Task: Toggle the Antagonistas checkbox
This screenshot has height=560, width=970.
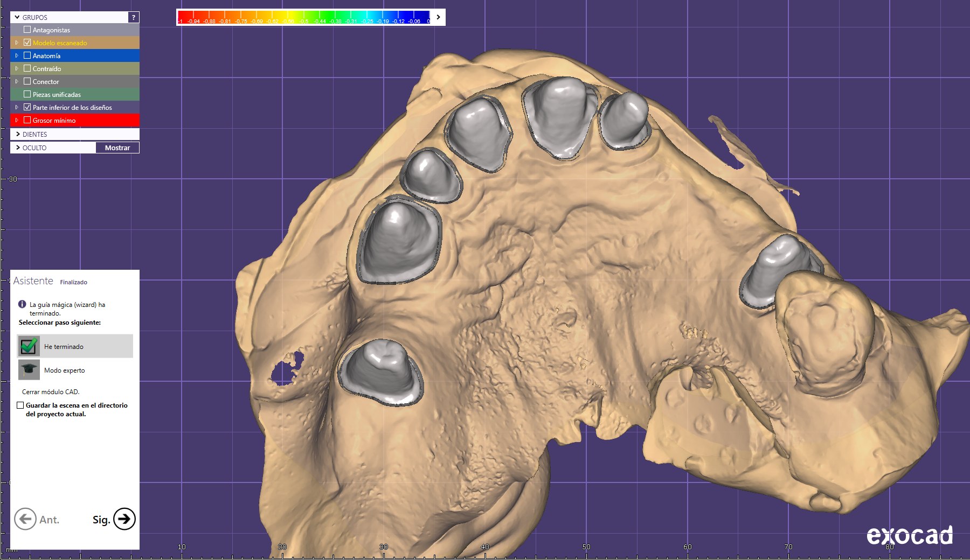Action: point(27,30)
